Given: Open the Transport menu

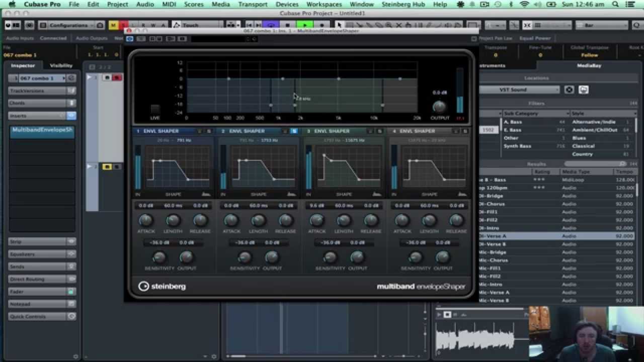Looking at the screenshot, I should (253, 5).
